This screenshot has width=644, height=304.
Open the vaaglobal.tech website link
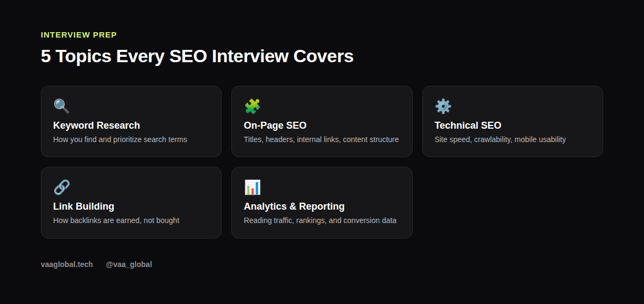[x=67, y=264]
